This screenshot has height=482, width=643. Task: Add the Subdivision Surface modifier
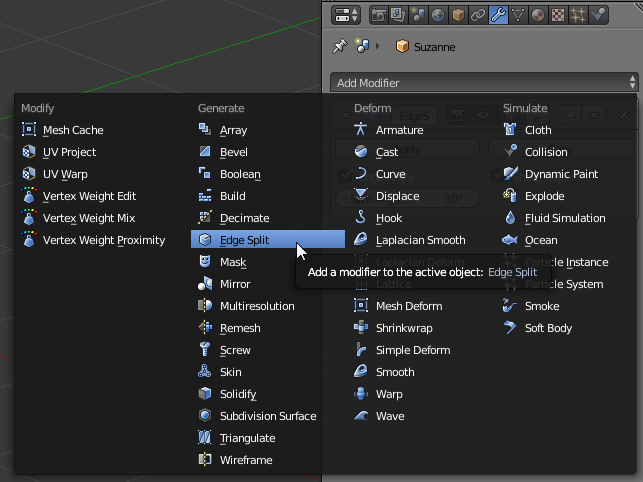pyautogui.click(x=268, y=416)
